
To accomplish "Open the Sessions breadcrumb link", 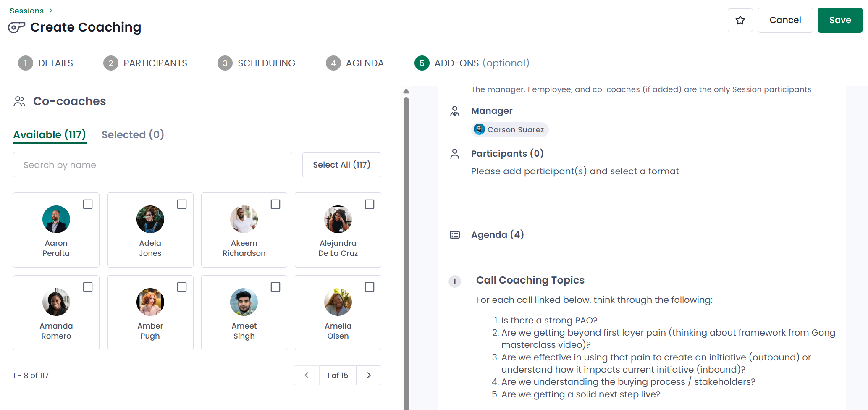I will 27,11.
